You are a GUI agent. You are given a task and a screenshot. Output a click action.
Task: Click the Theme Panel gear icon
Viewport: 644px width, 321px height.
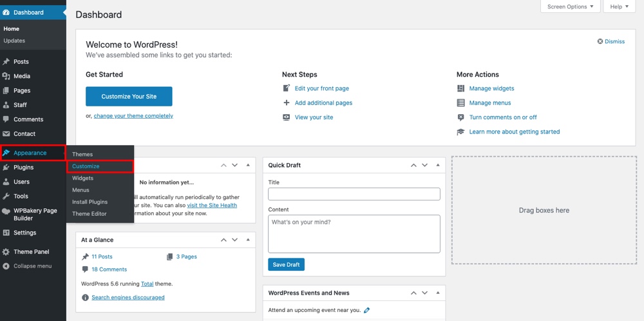tap(6, 251)
